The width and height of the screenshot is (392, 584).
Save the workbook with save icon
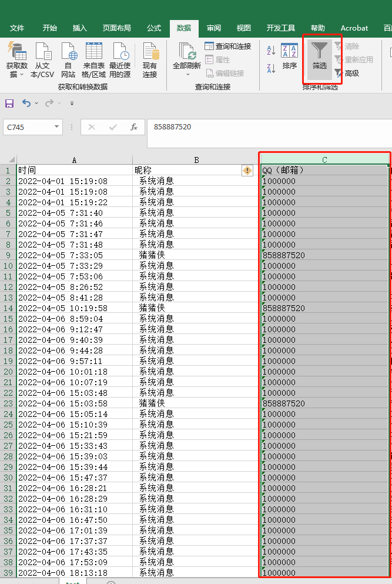[9, 103]
